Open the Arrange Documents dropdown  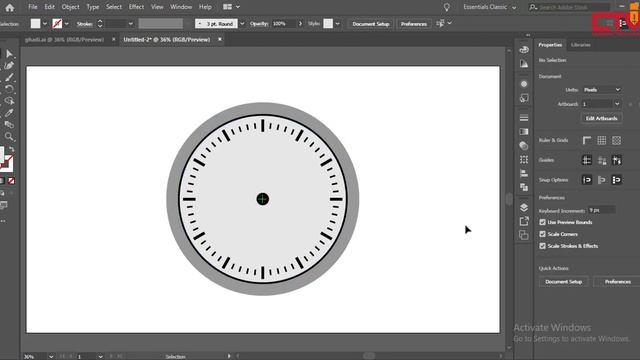pyautogui.click(x=231, y=7)
